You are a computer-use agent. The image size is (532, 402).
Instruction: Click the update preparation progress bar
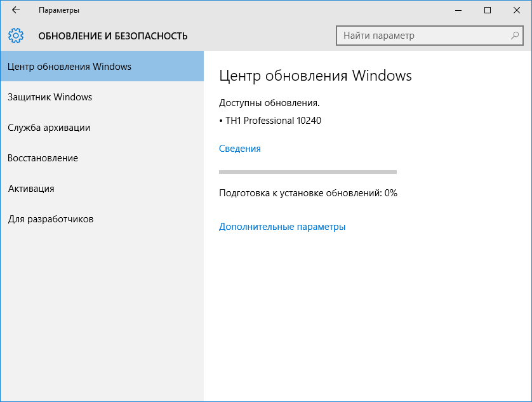point(308,172)
